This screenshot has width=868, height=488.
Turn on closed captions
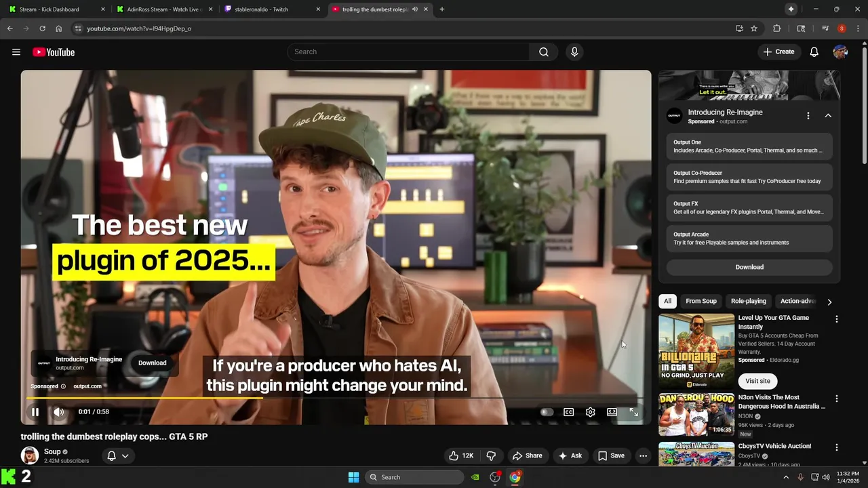point(569,412)
